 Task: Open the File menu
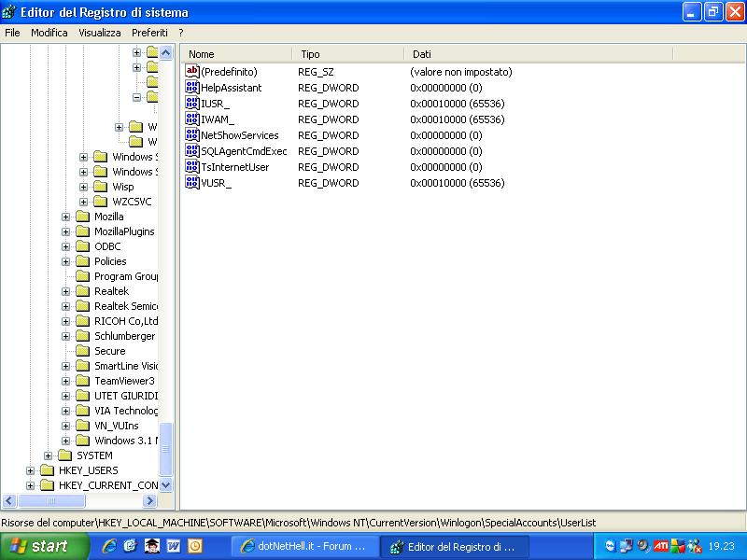[x=12, y=33]
